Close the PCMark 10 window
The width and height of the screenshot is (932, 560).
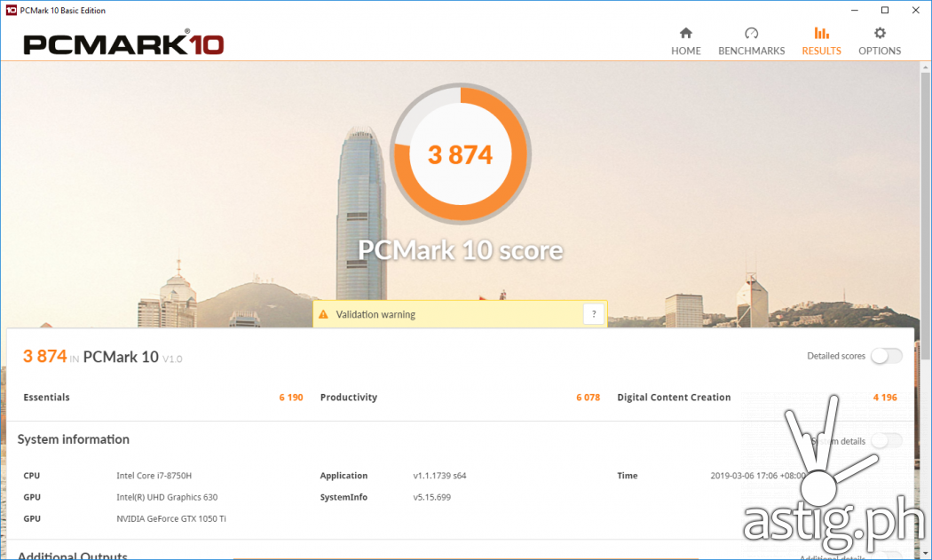pyautogui.click(x=915, y=10)
